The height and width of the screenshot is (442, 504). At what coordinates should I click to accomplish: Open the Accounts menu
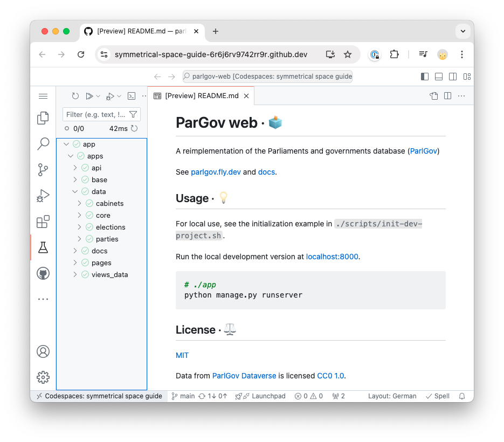tap(43, 351)
